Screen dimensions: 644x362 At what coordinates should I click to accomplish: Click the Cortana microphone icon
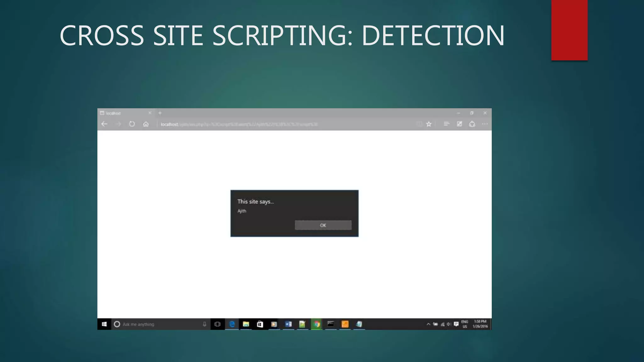click(x=204, y=324)
